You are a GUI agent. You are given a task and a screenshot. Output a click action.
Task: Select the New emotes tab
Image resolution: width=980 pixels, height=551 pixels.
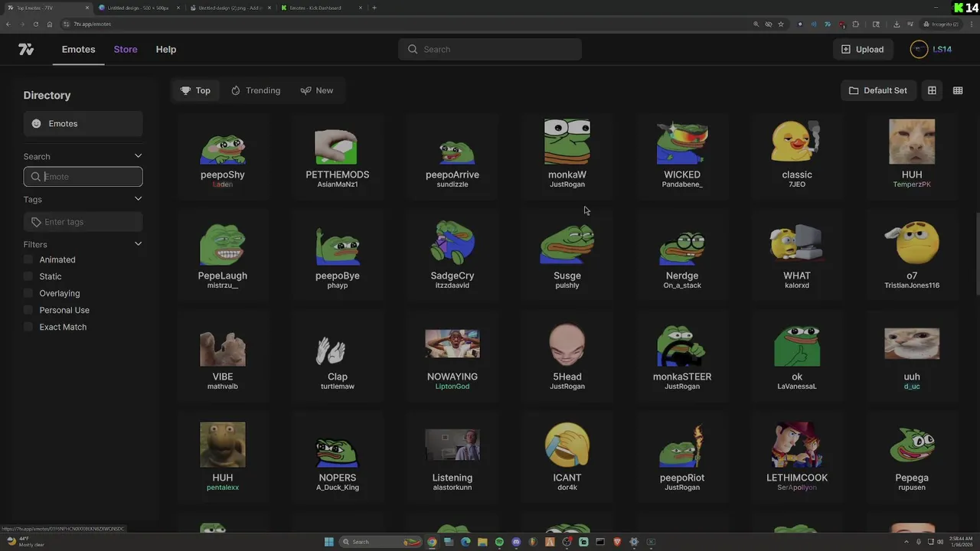pos(317,90)
